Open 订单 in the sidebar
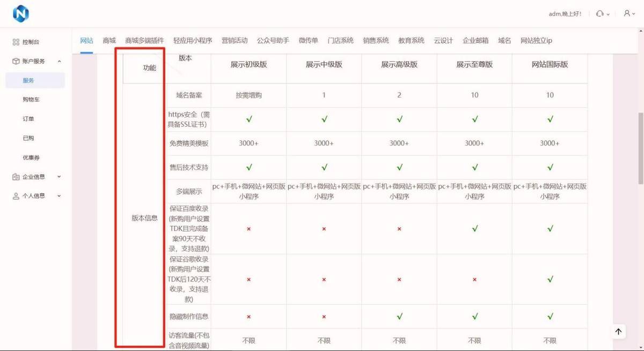This screenshot has width=644, height=351. (28, 119)
